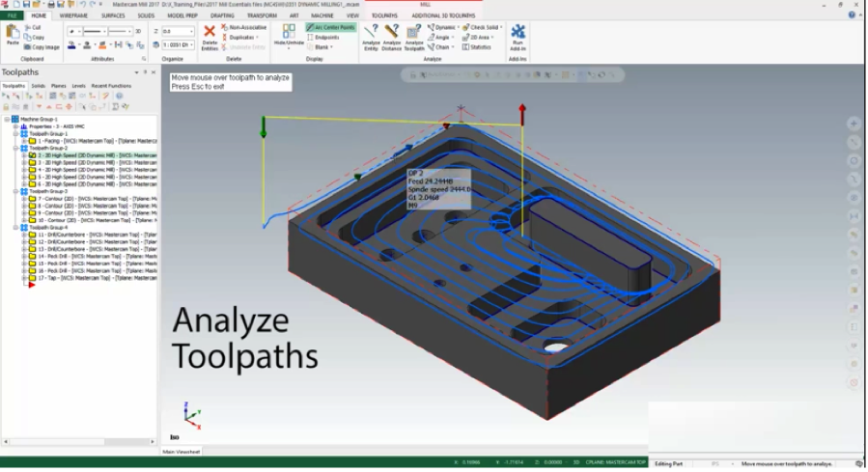868x472 pixels.
Task: Open the Blank dropdown in Display group
Action: 331,47
